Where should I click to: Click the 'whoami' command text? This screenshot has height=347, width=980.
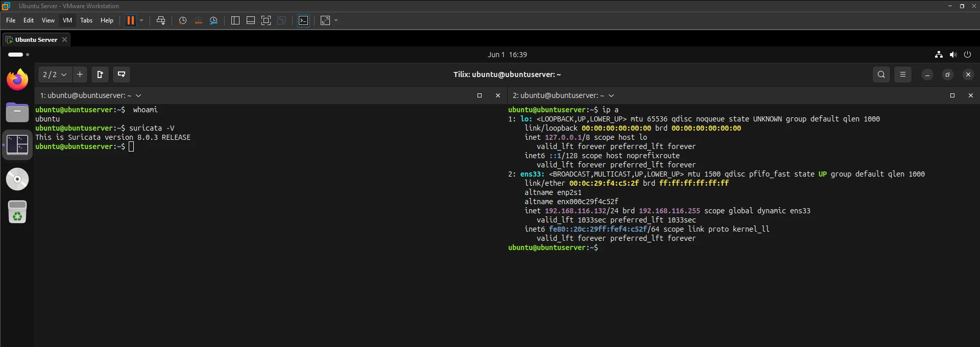click(146, 110)
